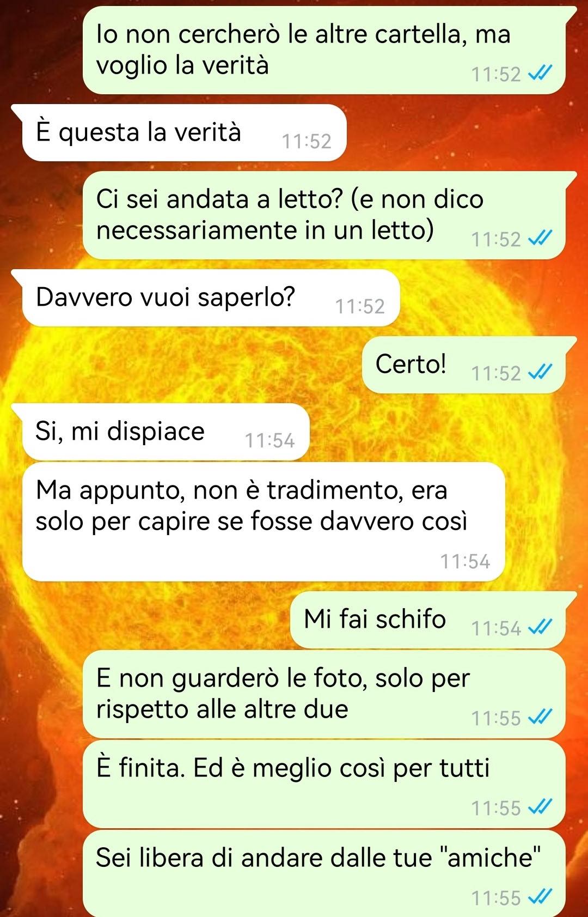Tap read ticks on 'rispetto alle altre due' message
Viewport: 588px width, 917px height.
(x=541, y=717)
